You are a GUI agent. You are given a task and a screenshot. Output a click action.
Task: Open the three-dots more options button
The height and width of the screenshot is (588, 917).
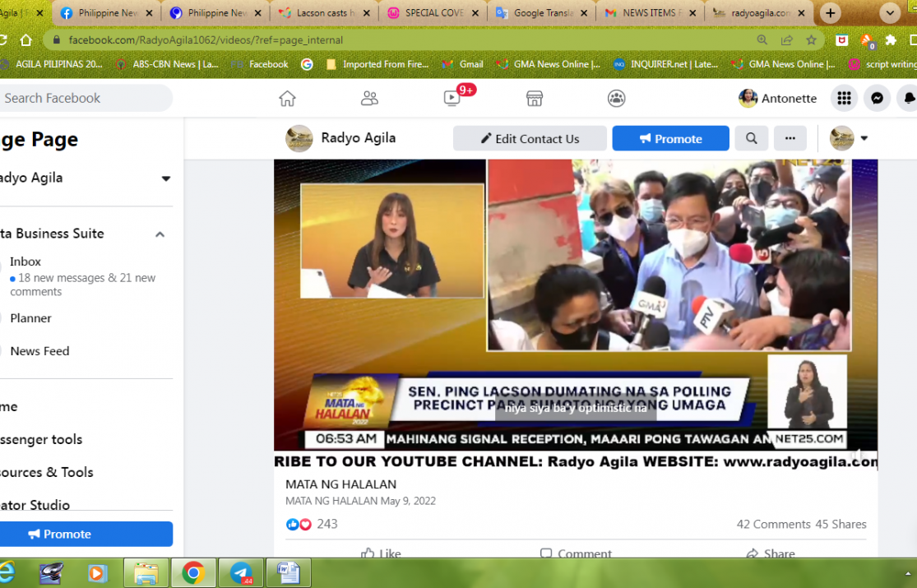[790, 138]
